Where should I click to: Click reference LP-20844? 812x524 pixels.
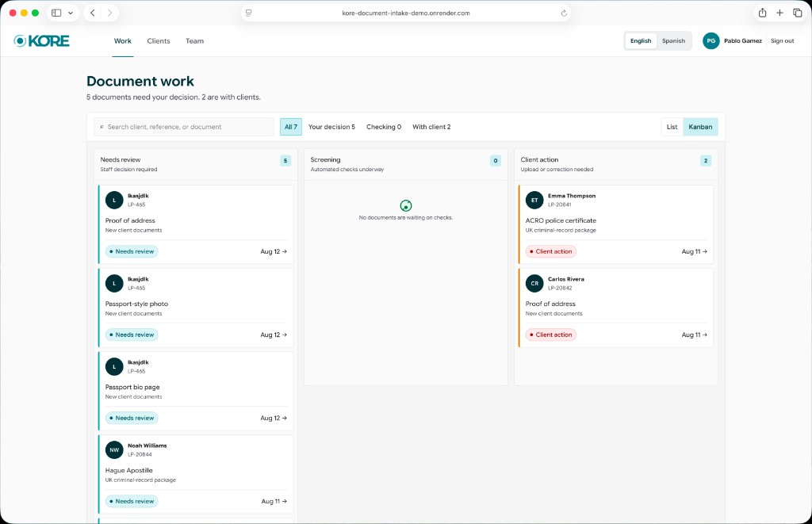(x=140, y=454)
